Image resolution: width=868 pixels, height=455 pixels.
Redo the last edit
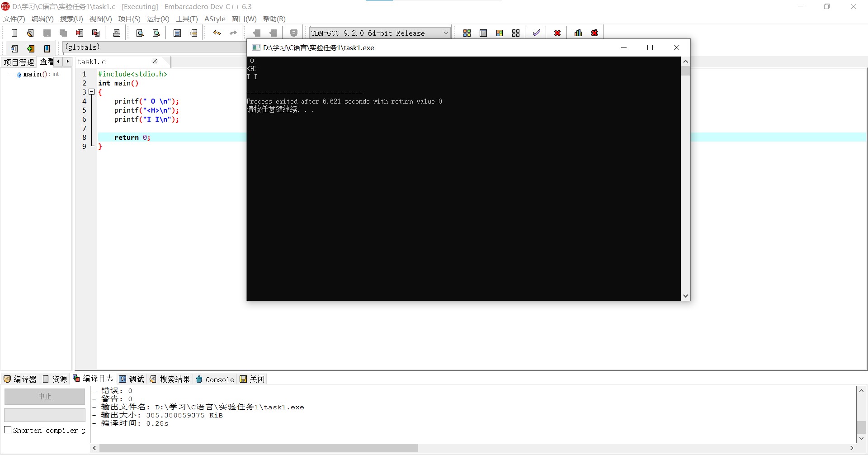pos(233,33)
